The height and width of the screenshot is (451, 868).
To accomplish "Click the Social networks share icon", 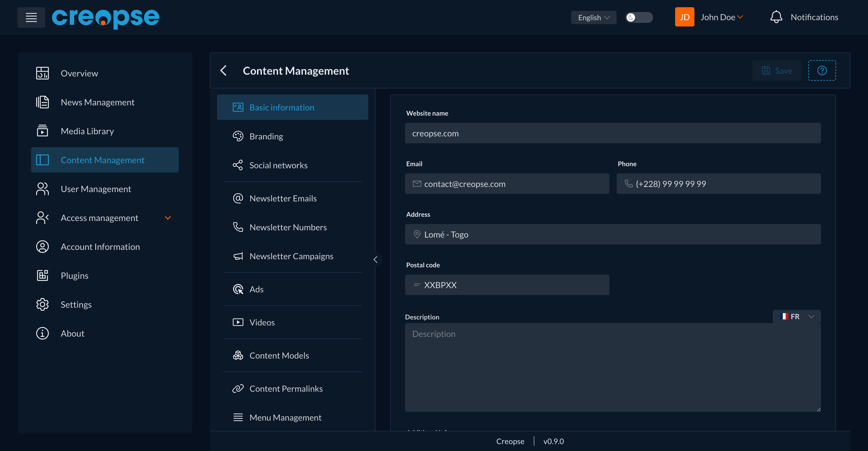I will [x=238, y=165].
